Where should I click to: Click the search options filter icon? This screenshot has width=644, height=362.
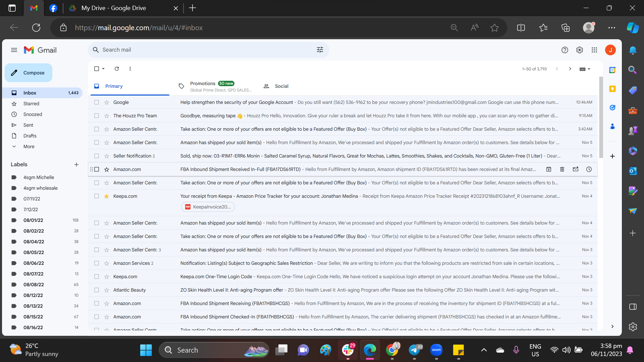320,50
